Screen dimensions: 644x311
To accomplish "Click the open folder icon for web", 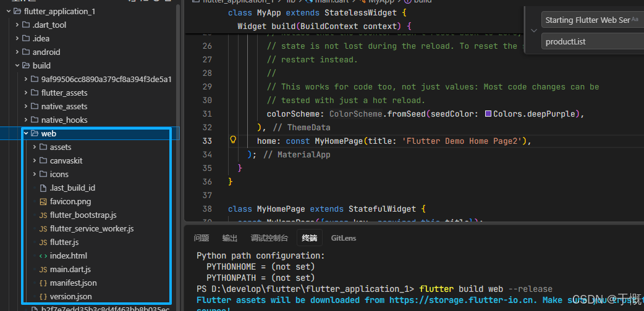I will coord(35,133).
